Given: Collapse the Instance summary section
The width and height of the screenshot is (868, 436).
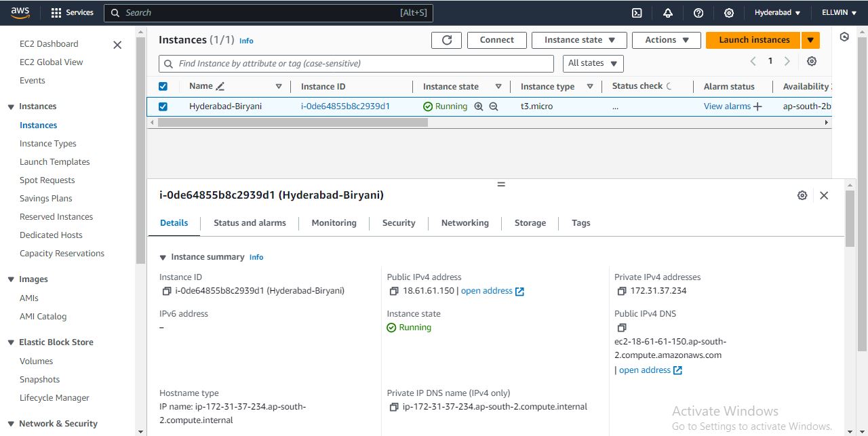Looking at the screenshot, I should click(163, 257).
